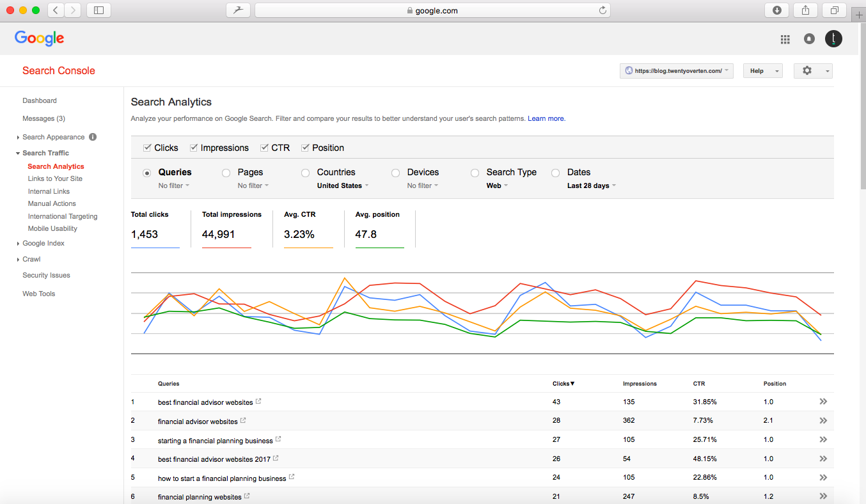The image size is (866, 504).
Task: Open the Safari downloads icon
Action: 777,10
